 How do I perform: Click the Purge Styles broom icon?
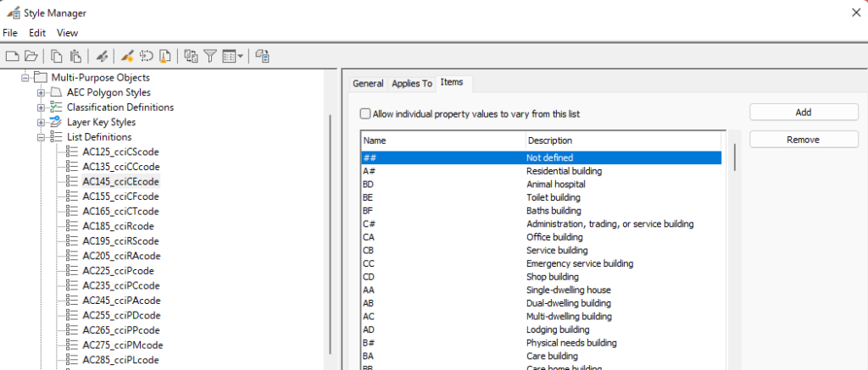(164, 56)
